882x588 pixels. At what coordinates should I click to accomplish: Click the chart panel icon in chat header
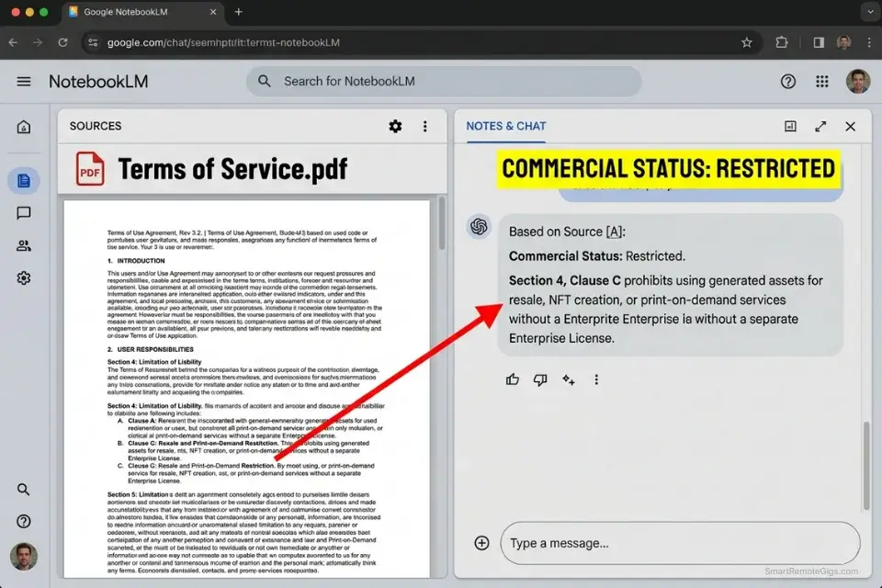(x=790, y=126)
